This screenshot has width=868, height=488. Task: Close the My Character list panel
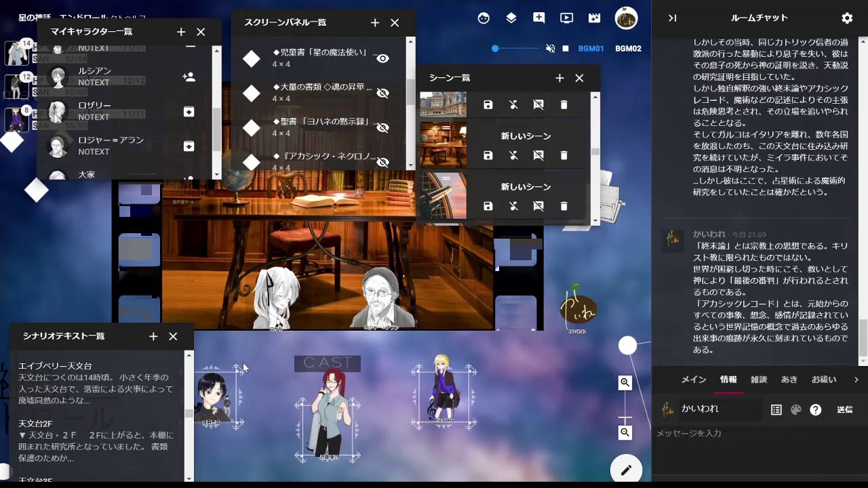pyautogui.click(x=201, y=32)
